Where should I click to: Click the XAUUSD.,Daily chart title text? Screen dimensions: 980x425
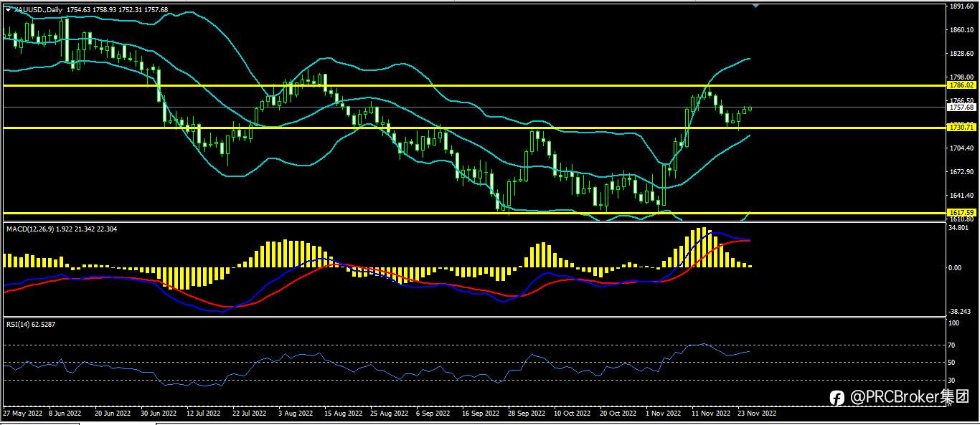coord(38,9)
